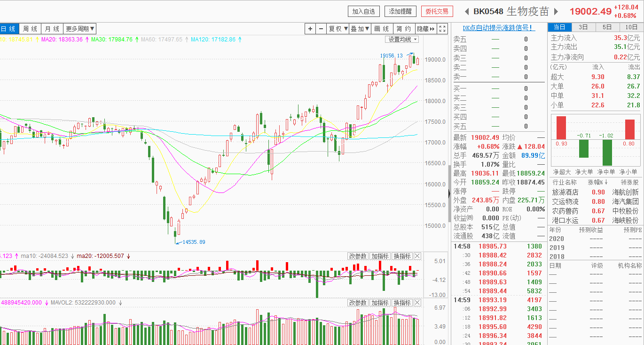Screen dimensions: 644x345
Task: Click 改参数 in MAVOL2 volume panel
Action: (358, 303)
